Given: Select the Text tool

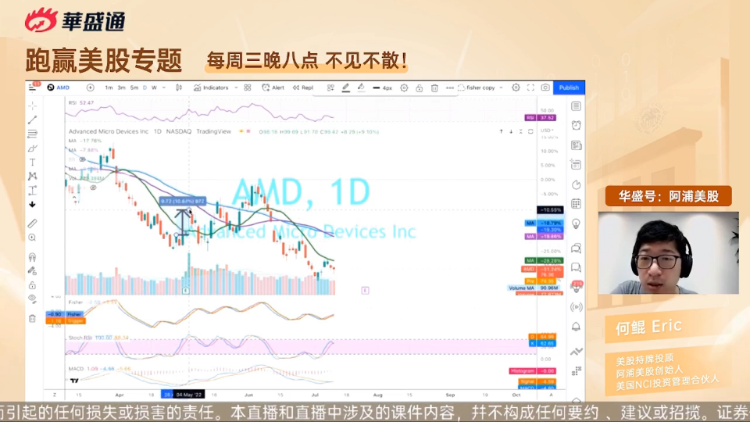Looking at the screenshot, I should click(33, 162).
